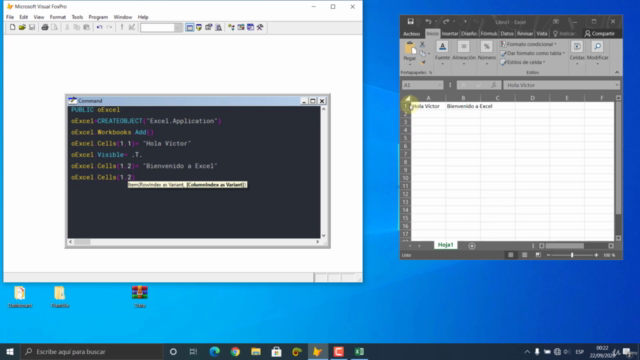640x360 pixels.
Task: Open the WinRAR Data archive on desktop
Action: pyautogui.click(x=140, y=297)
